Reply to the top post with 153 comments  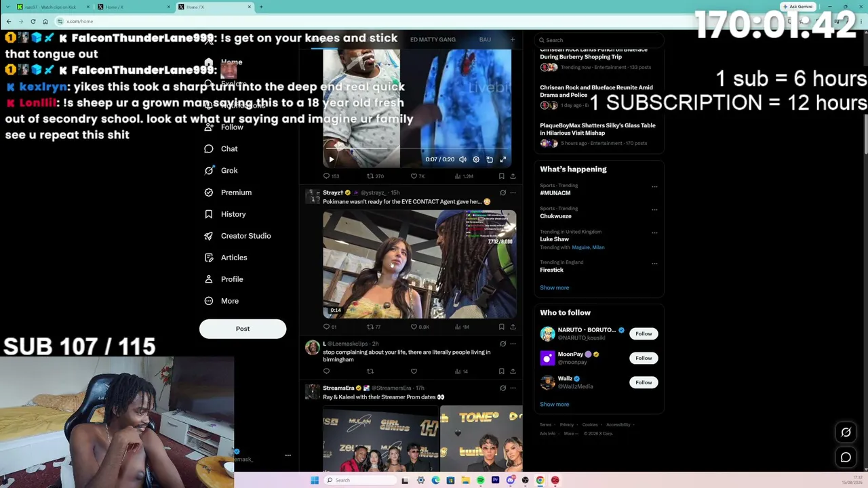[330, 176]
